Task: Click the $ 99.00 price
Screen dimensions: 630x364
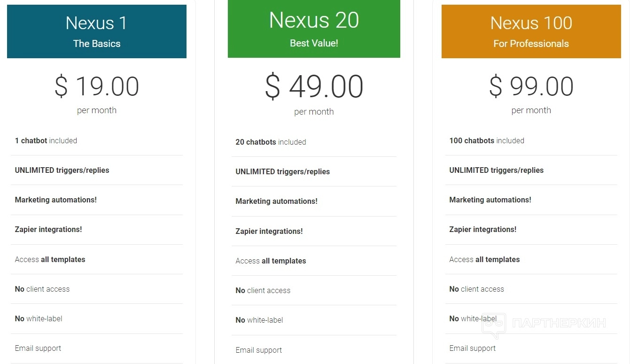Action: 531,86
